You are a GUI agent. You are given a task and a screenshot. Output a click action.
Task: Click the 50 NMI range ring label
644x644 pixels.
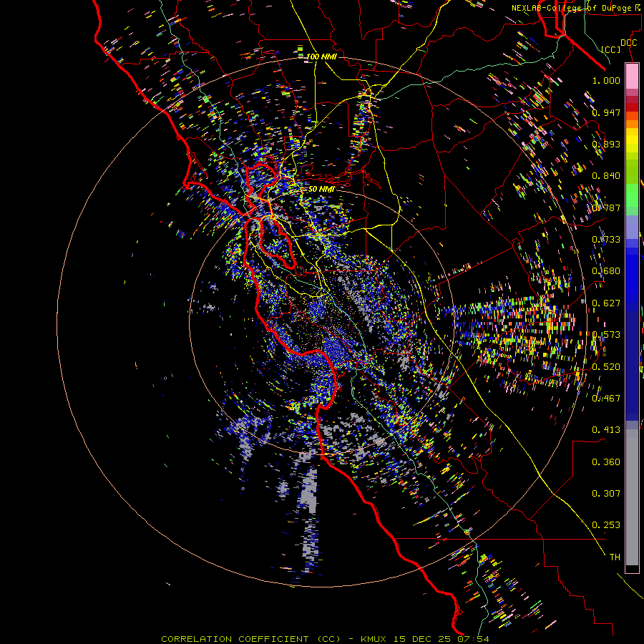tap(321, 189)
